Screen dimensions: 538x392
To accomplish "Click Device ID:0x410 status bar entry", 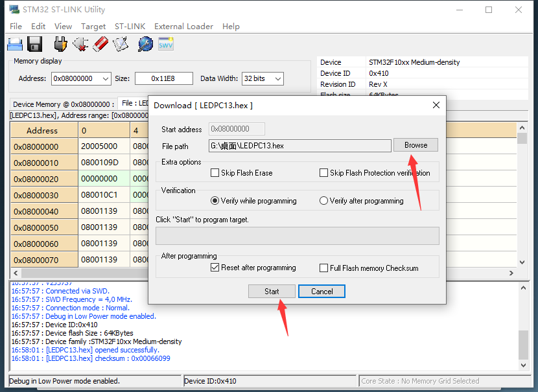I will pyautogui.click(x=270, y=381).
